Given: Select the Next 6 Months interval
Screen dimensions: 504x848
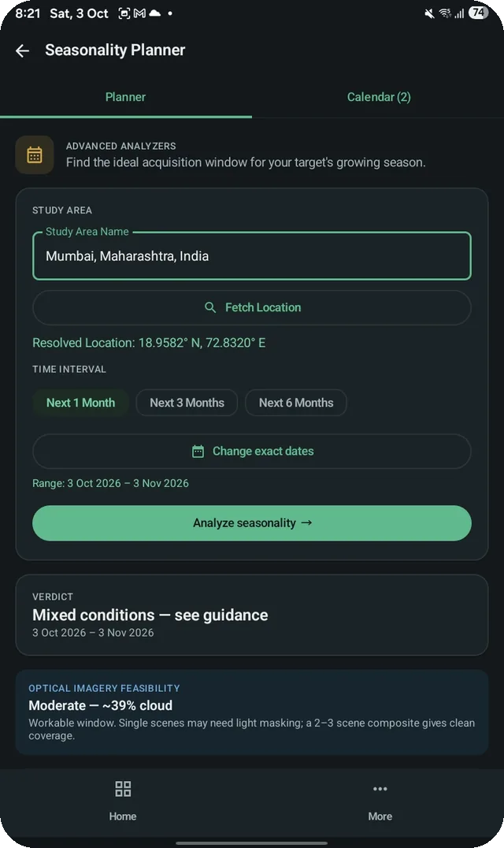Looking at the screenshot, I should tap(296, 403).
